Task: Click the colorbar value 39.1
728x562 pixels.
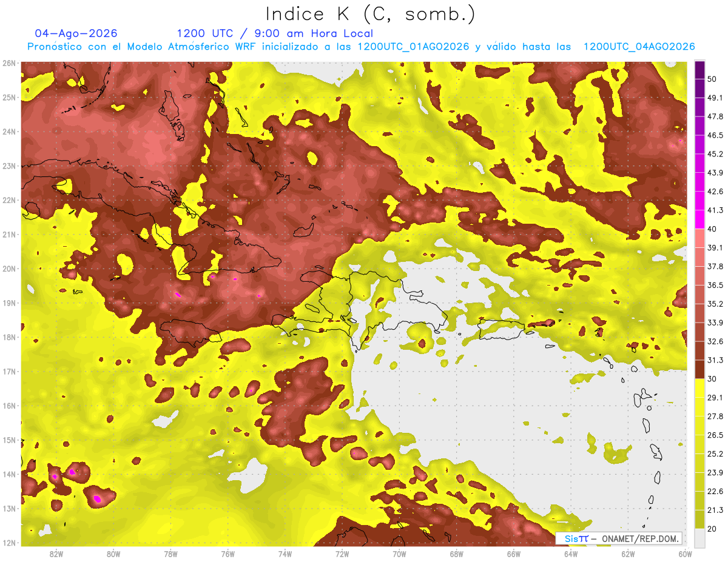Action: [x=715, y=247]
